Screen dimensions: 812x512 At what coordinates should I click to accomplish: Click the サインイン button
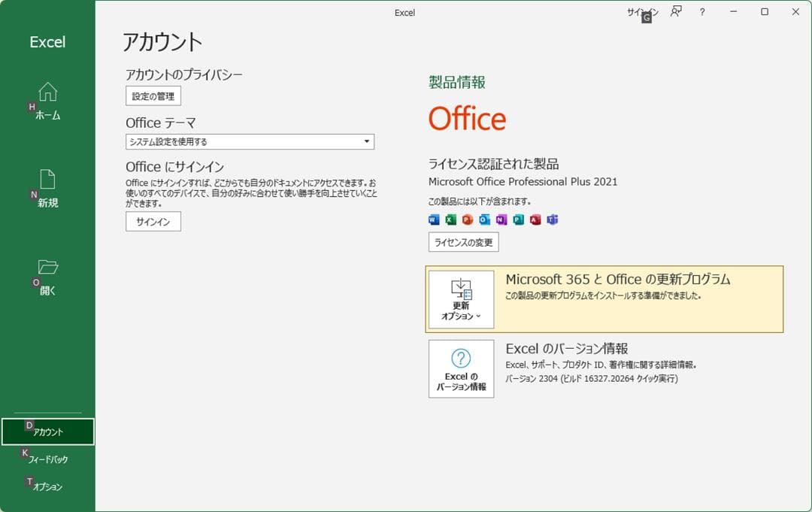(153, 221)
